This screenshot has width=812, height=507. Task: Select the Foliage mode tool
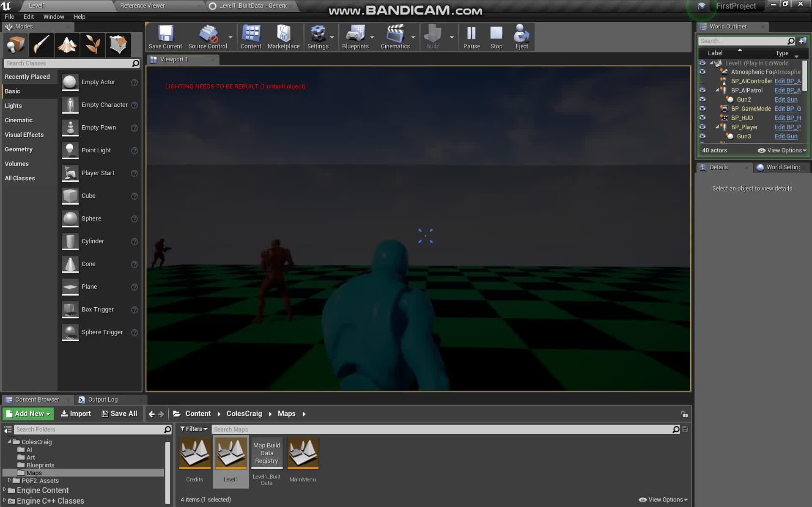point(93,44)
